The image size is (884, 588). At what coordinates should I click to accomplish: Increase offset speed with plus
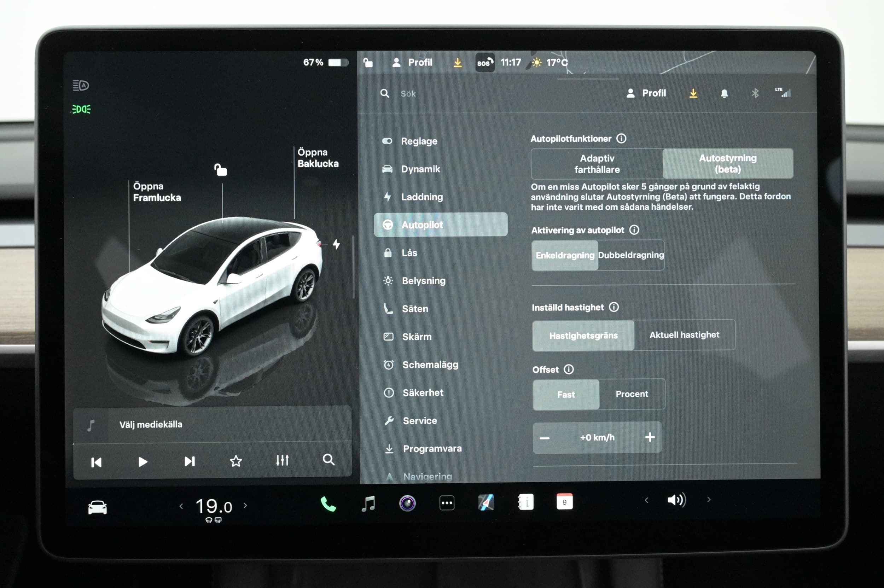click(650, 437)
